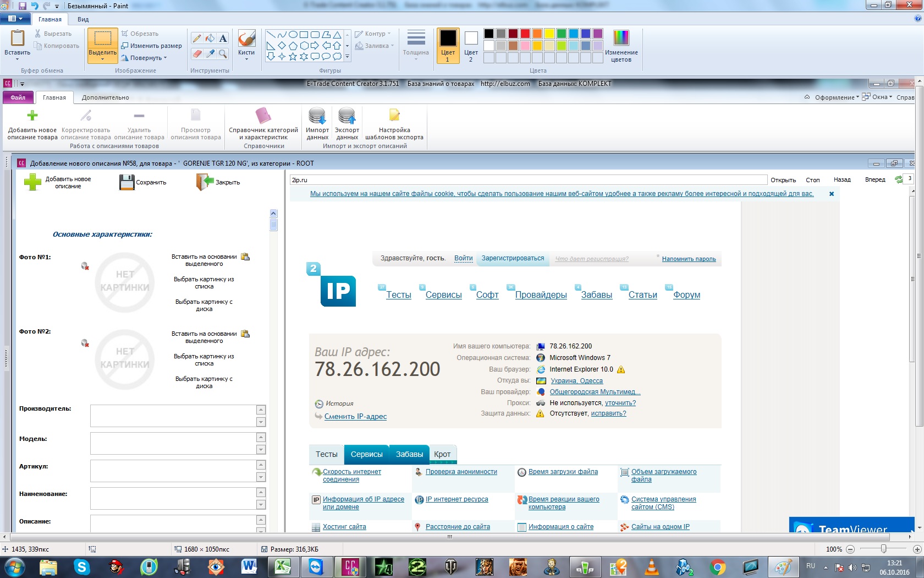Viewport: 924px width, 578px height.
Task: Click the Украина, Одесса location link
Action: pyautogui.click(x=576, y=381)
